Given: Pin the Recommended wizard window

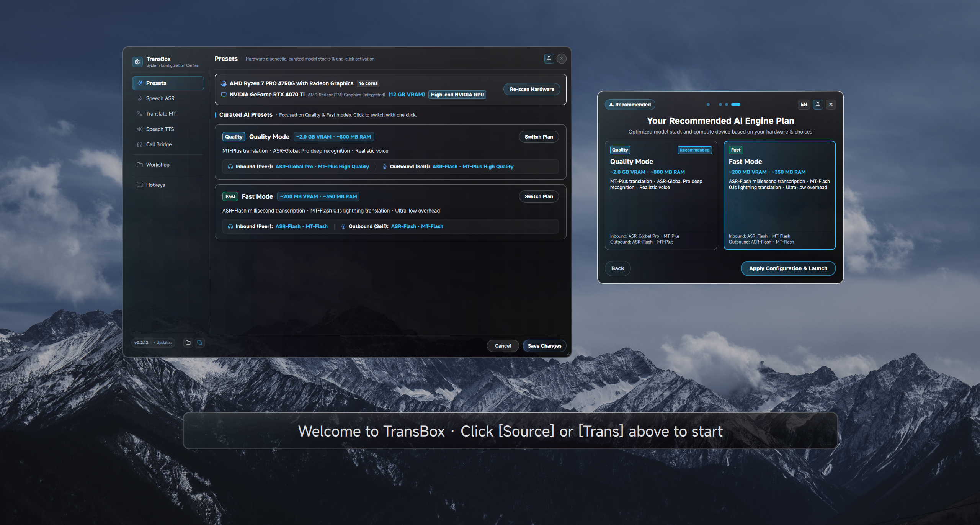Looking at the screenshot, I should click(x=818, y=105).
